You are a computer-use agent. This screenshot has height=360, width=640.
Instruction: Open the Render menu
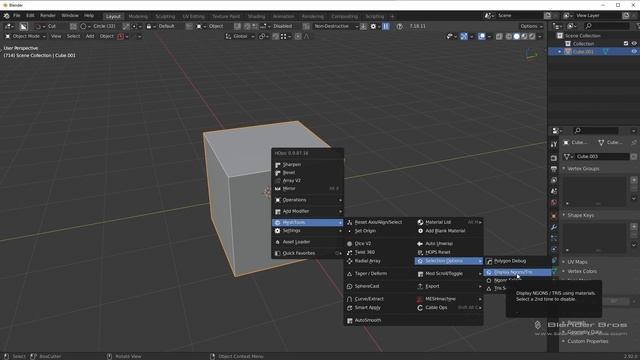coord(48,16)
